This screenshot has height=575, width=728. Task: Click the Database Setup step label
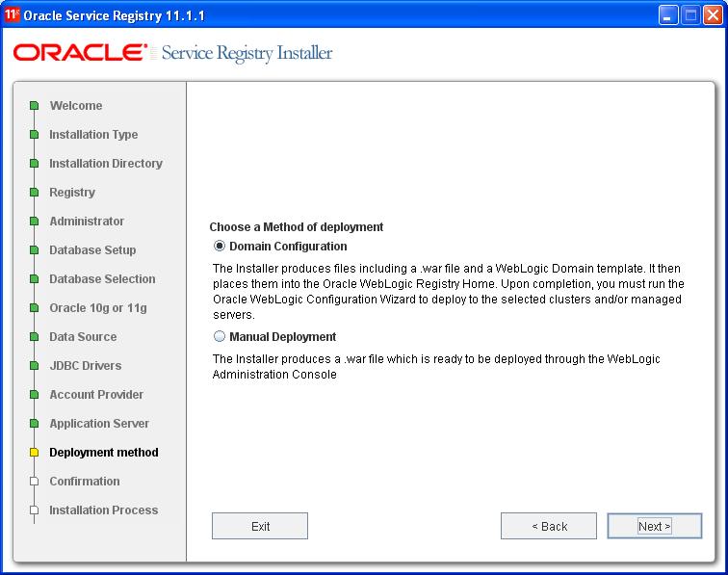point(92,249)
